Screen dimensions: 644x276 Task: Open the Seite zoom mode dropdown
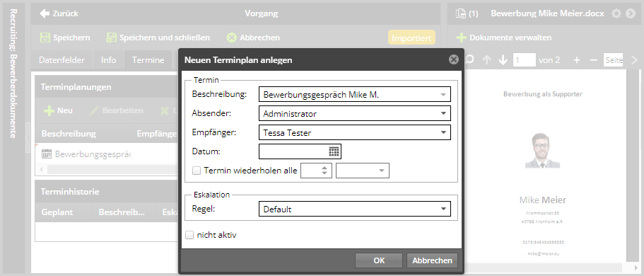613,60
